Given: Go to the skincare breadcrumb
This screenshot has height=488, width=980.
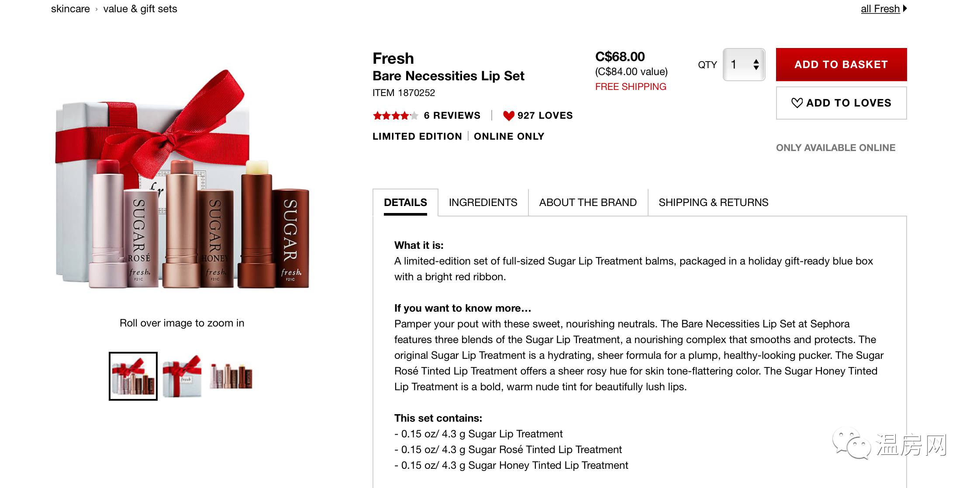Looking at the screenshot, I should [70, 9].
